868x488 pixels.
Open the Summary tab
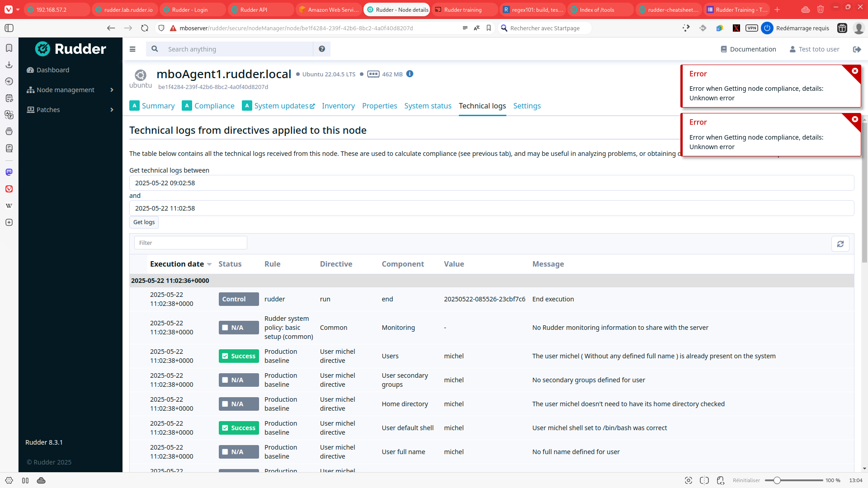tap(152, 106)
